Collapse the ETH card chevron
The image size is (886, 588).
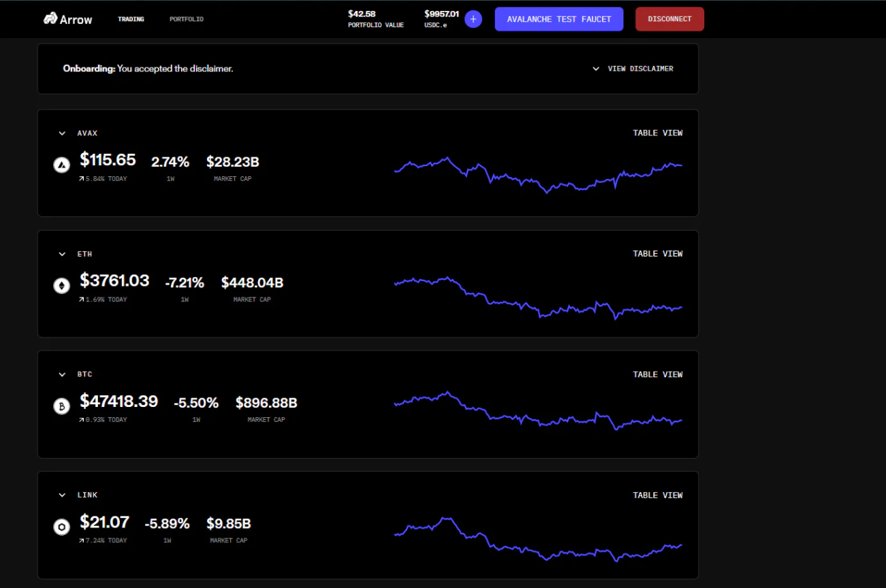pos(62,255)
